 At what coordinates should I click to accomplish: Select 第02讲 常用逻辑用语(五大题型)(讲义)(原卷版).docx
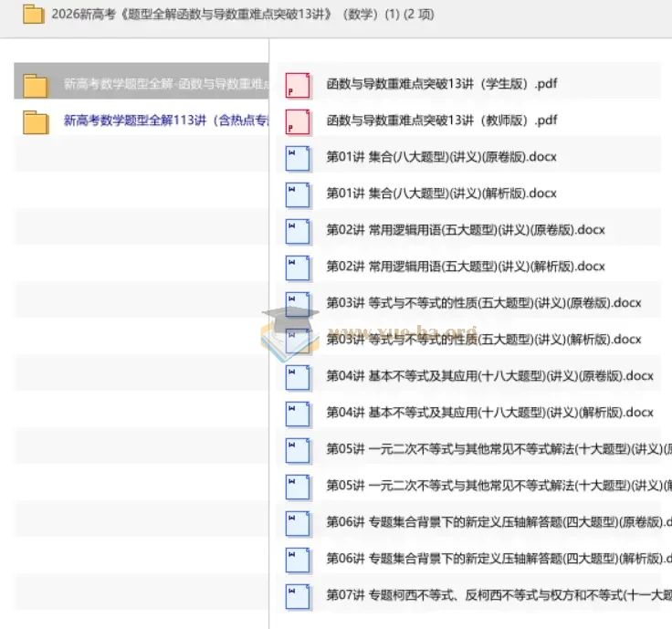pyautogui.click(x=466, y=230)
